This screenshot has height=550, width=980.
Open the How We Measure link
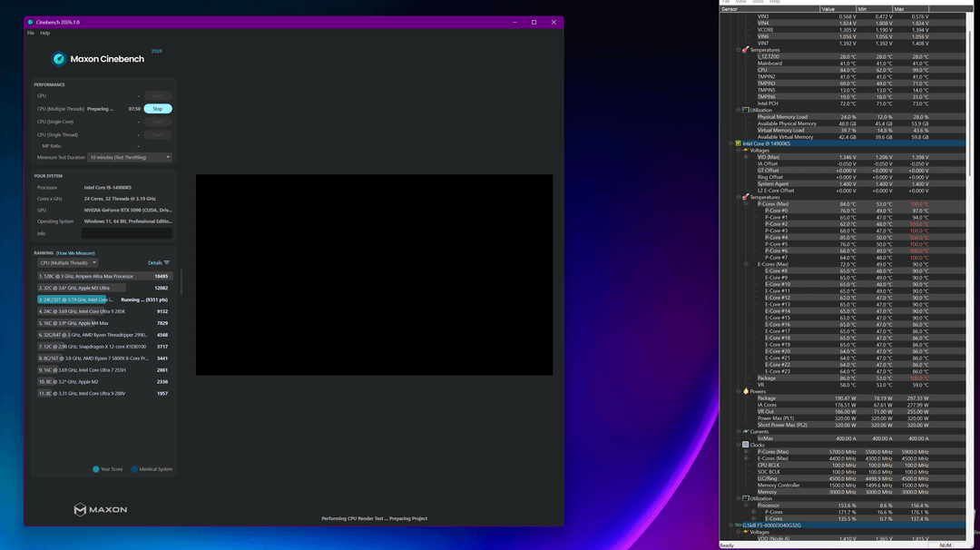click(x=75, y=252)
